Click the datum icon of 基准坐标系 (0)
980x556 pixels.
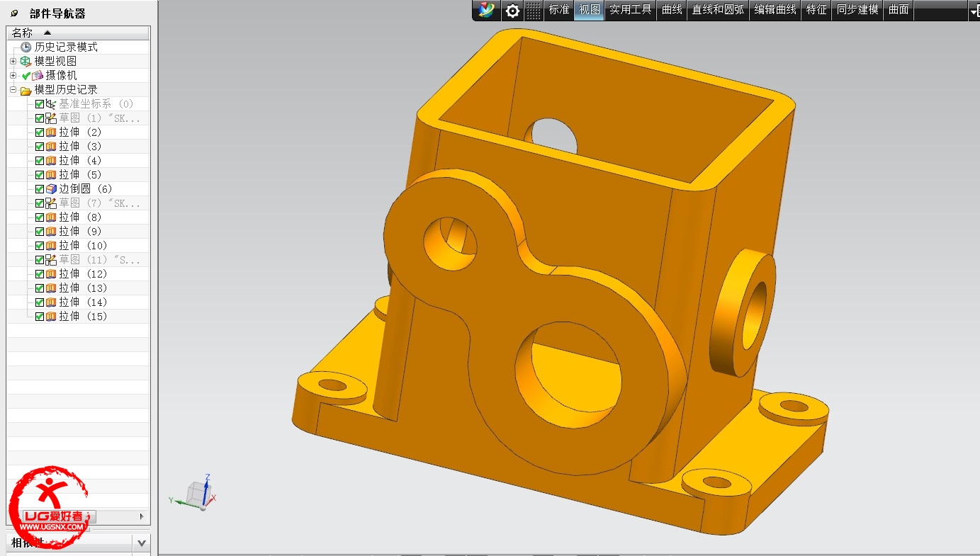click(x=51, y=104)
